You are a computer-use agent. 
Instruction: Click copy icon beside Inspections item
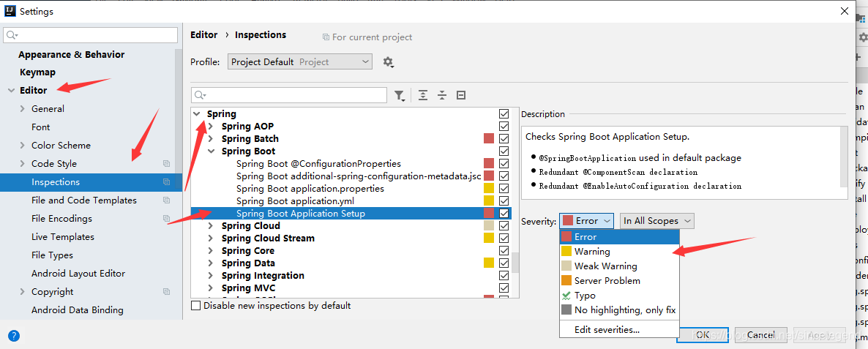pos(166,182)
